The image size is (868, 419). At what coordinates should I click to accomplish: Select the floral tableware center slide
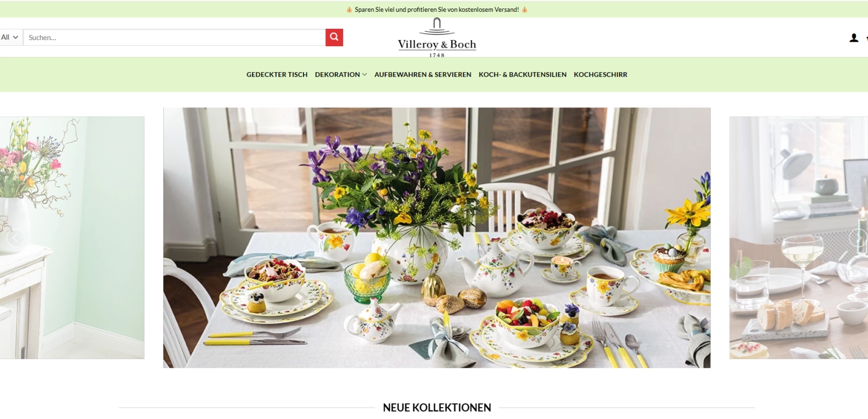[x=437, y=238]
